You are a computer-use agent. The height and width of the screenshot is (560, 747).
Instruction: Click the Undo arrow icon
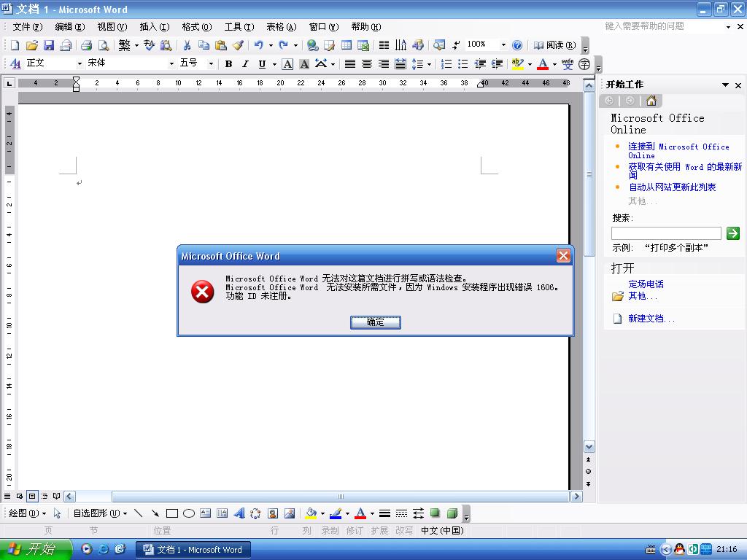pyautogui.click(x=259, y=45)
